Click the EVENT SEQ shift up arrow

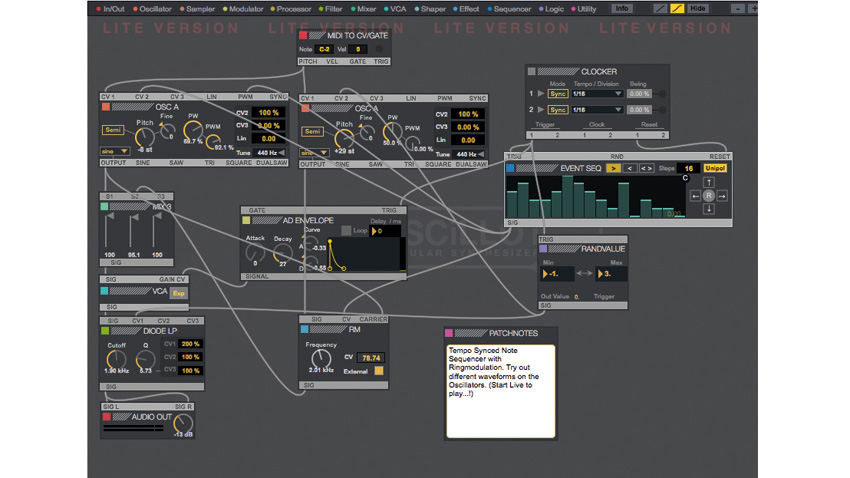[x=709, y=183]
